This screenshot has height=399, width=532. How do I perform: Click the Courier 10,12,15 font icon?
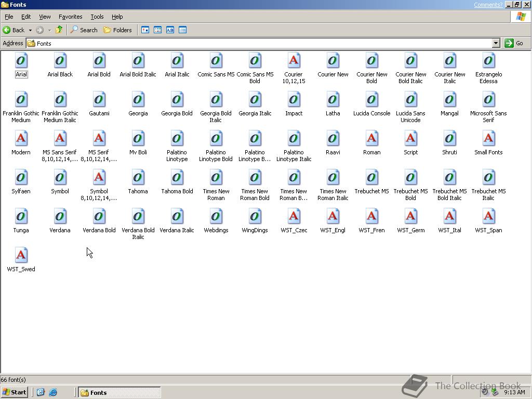294,60
